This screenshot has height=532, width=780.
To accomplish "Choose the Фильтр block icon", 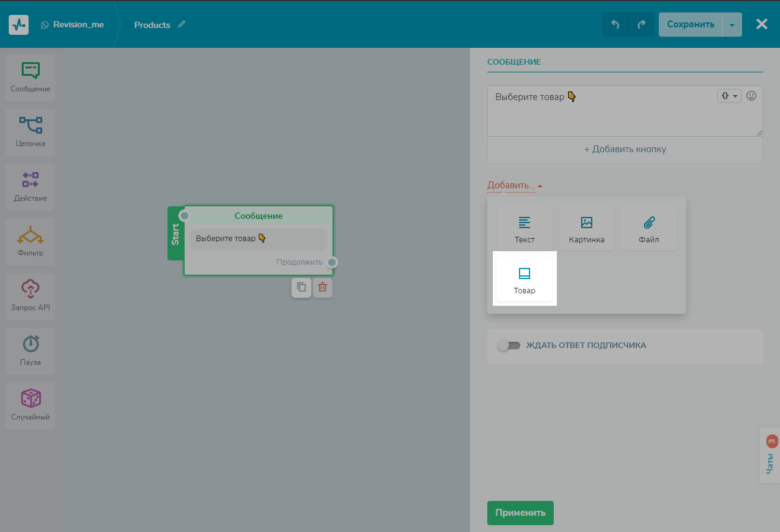I will pyautogui.click(x=30, y=241).
